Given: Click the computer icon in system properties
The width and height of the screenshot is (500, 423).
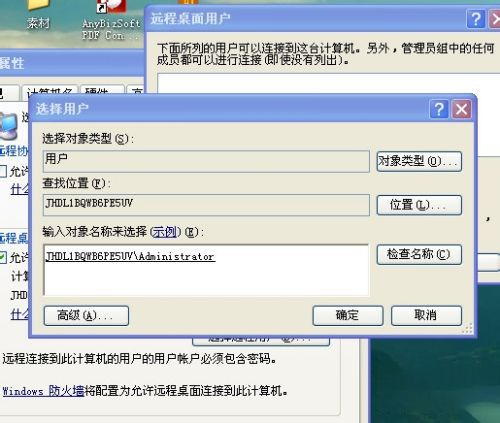Looking at the screenshot, I should [8, 127].
